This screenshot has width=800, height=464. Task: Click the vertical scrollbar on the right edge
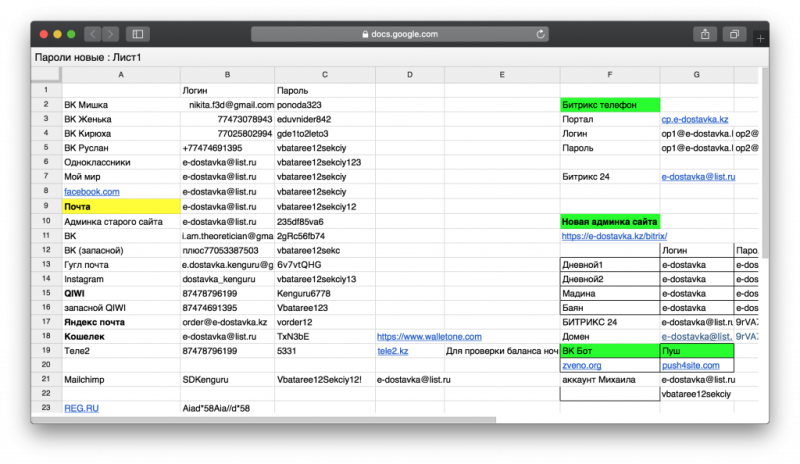[x=764, y=163]
